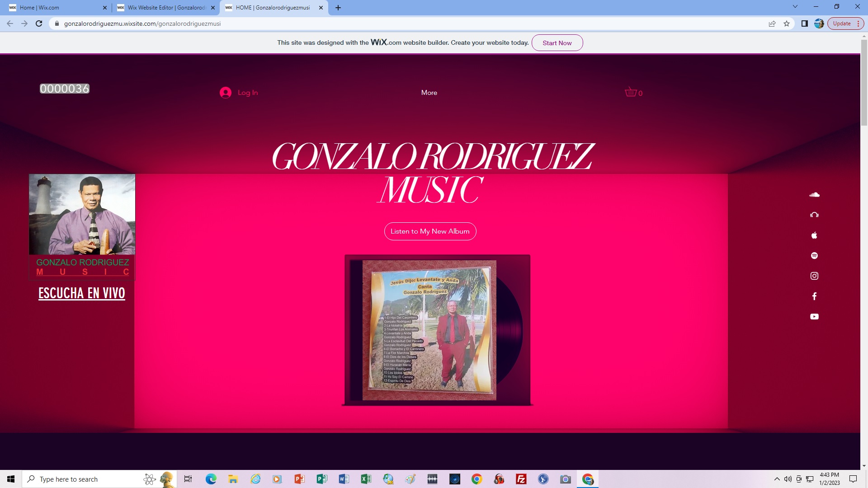Image resolution: width=868 pixels, height=488 pixels.
Task: Click the Log In link text
Action: coord(248,93)
